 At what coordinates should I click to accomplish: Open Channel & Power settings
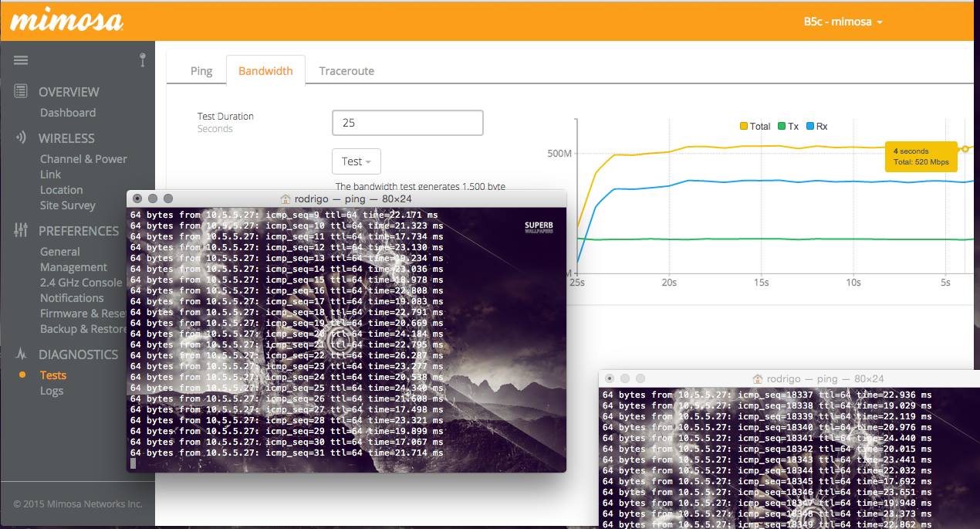coord(83,159)
